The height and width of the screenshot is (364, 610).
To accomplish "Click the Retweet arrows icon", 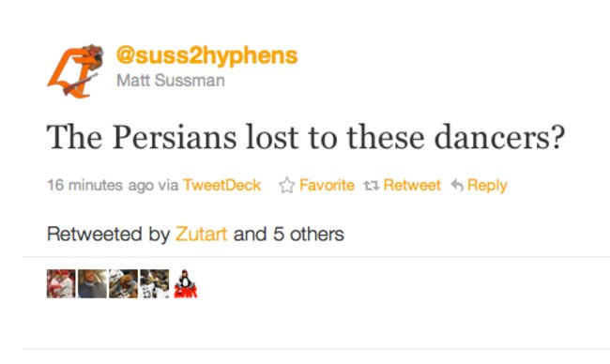I will click(372, 186).
